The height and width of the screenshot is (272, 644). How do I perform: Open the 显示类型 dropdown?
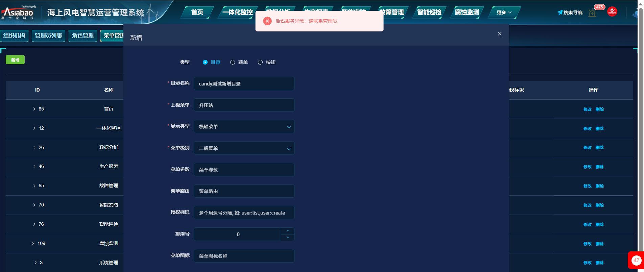click(x=244, y=127)
